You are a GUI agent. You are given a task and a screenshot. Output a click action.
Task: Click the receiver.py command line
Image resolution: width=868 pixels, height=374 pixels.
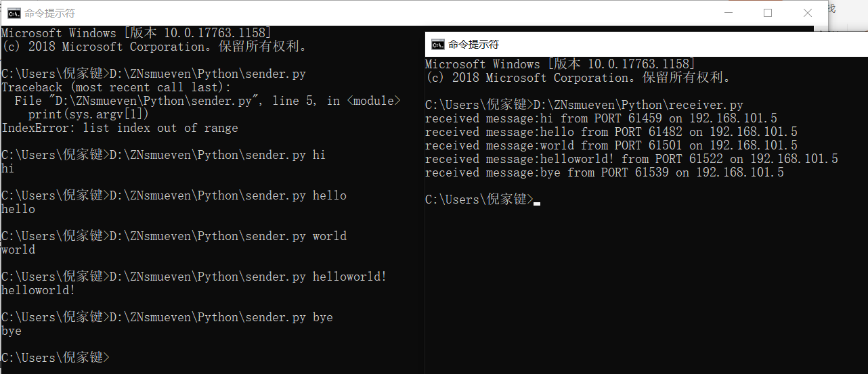(x=584, y=105)
